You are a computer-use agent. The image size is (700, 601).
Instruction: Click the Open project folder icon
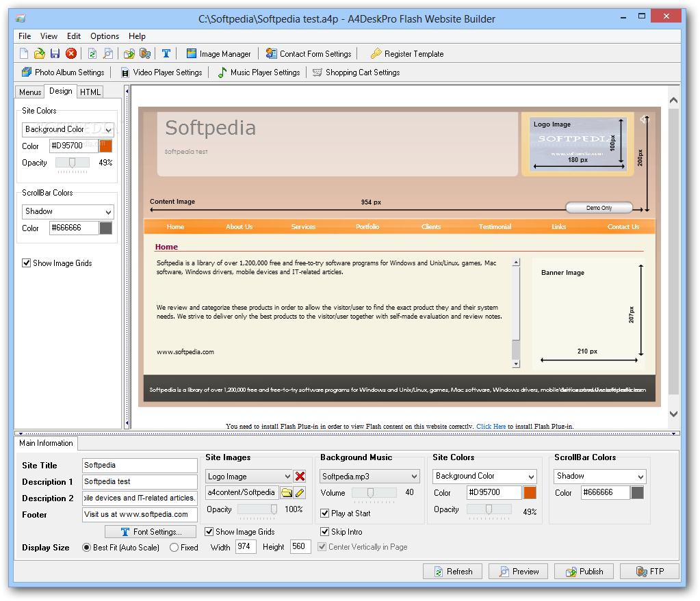point(40,53)
